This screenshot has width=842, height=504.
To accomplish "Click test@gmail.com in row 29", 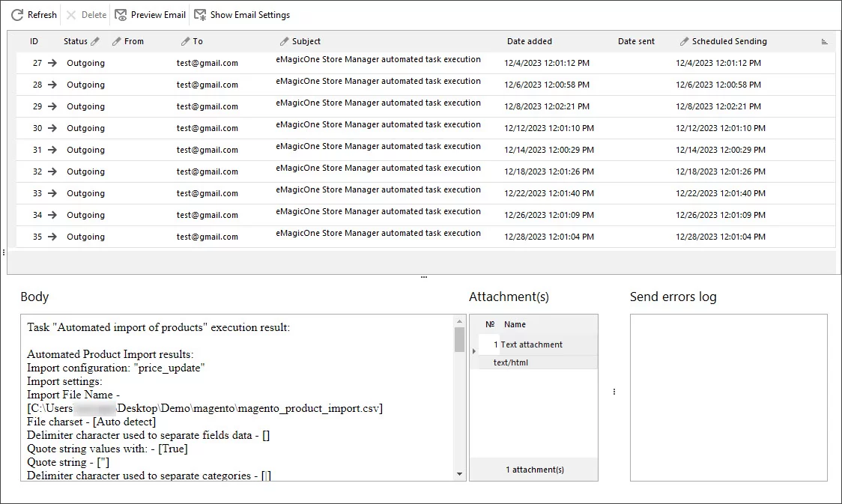I will (x=208, y=106).
